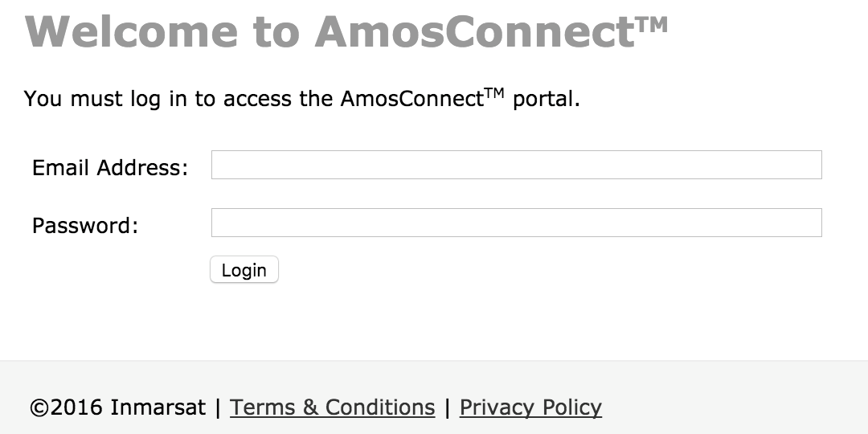Click the "Email Address:" label text
868x434 pixels.
pos(110,168)
